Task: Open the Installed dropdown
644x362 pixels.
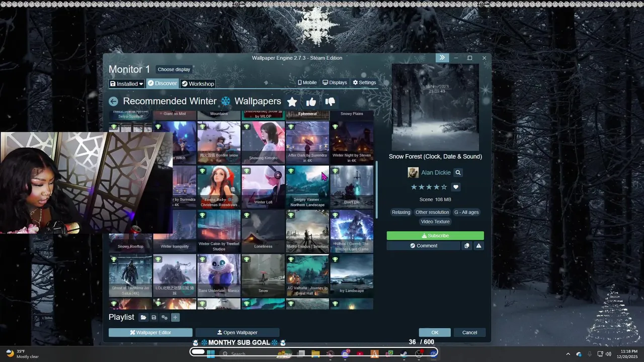Action: coord(127,84)
